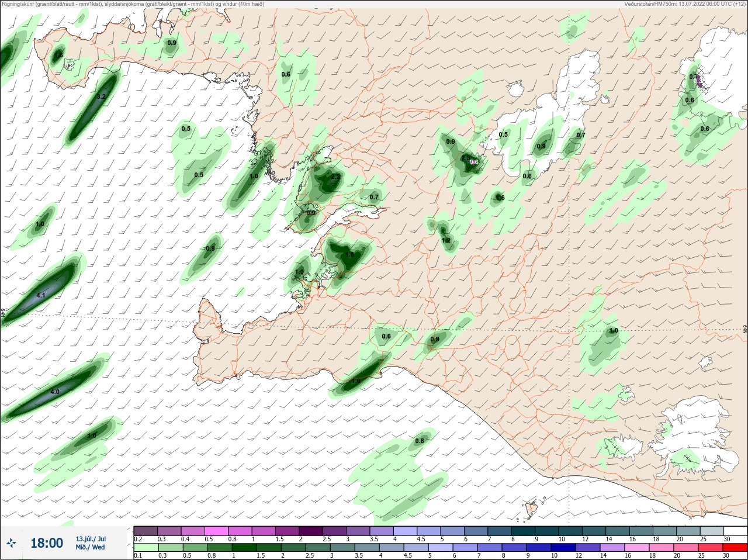
Task: Click the 3.2 precipitation value near northwest coast
Action: click(x=101, y=97)
